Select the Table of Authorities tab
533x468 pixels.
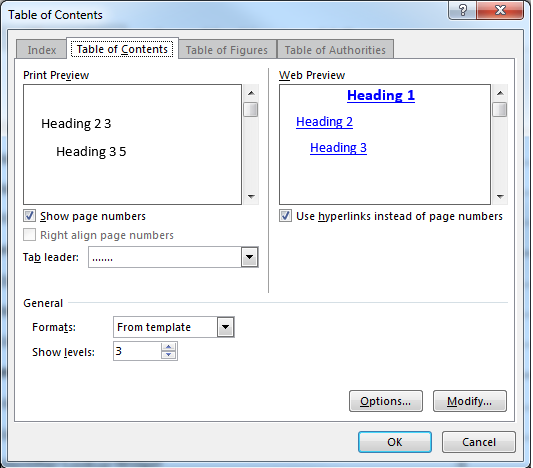(x=335, y=50)
